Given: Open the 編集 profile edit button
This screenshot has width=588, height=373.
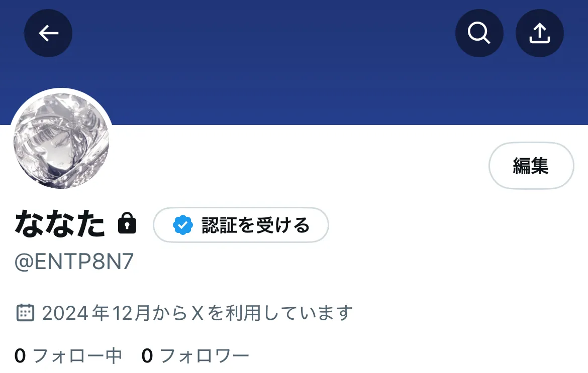Looking at the screenshot, I should coord(531,166).
